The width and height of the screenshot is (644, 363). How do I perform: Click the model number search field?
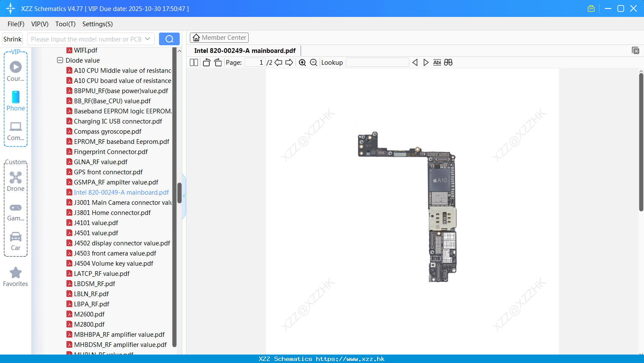86,39
